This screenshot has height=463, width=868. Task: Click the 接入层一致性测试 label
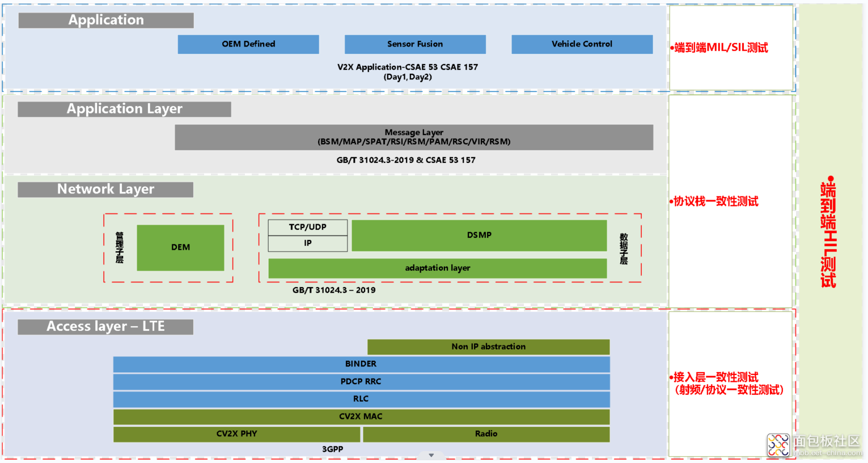click(x=715, y=377)
